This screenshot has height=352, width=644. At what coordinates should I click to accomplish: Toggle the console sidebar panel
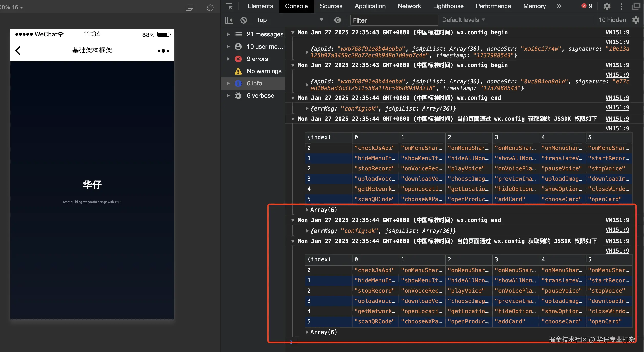coord(229,20)
